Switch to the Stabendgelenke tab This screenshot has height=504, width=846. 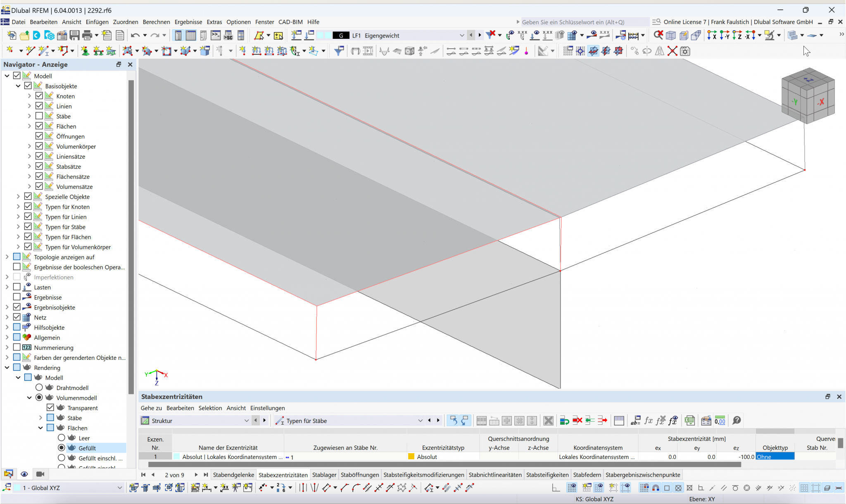[x=233, y=475]
